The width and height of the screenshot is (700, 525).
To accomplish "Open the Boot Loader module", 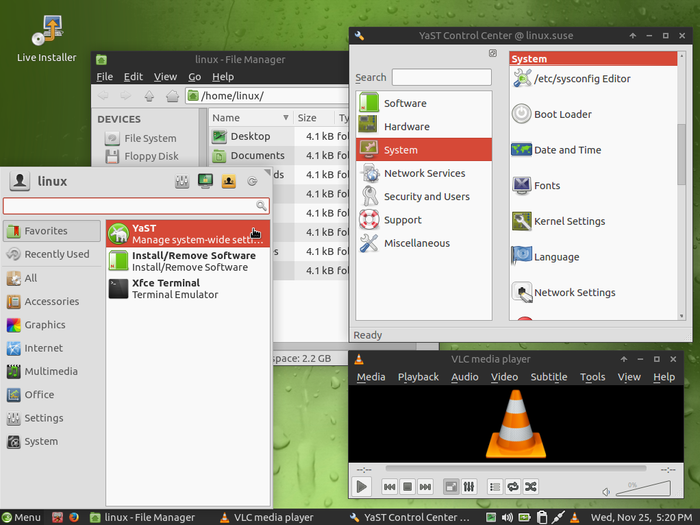I will point(562,114).
